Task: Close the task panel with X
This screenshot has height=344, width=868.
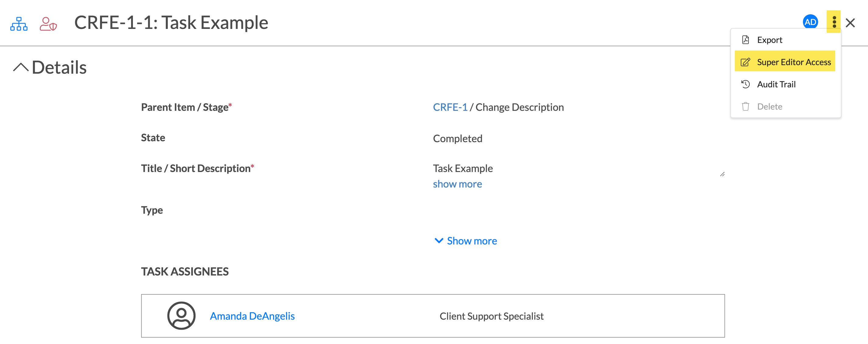Action: pyautogui.click(x=850, y=23)
